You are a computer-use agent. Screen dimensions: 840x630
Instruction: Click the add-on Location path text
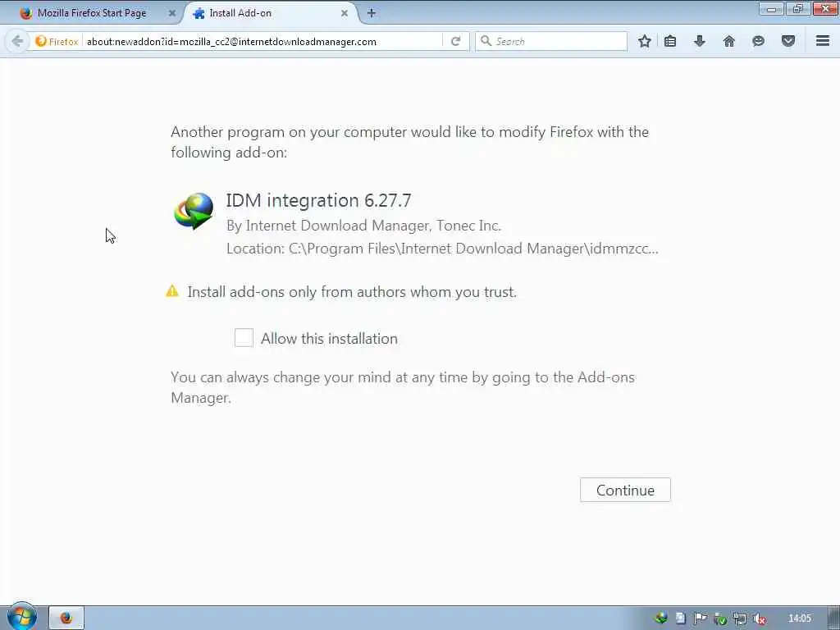click(x=442, y=249)
